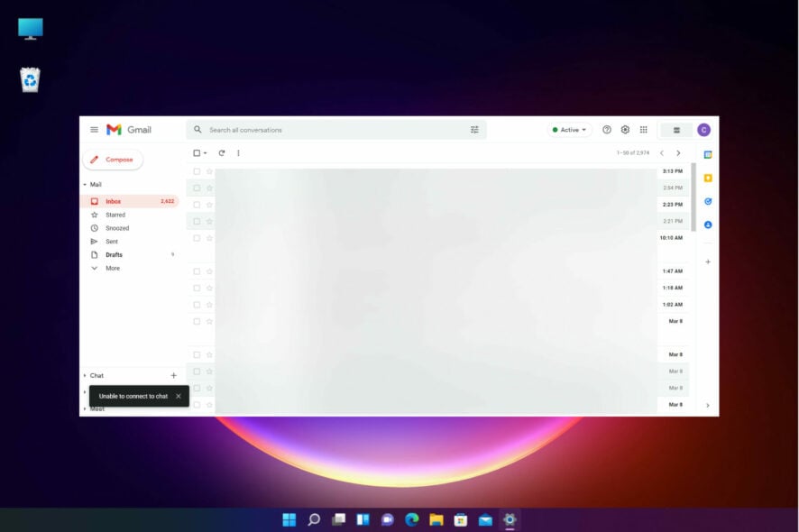799x532 pixels.
Task: Dismiss the Unable to connect to chat notification
Action: (x=179, y=396)
